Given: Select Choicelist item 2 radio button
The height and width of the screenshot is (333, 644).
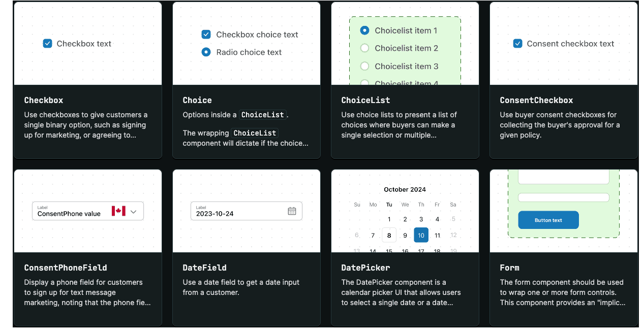Looking at the screenshot, I should pos(364,48).
